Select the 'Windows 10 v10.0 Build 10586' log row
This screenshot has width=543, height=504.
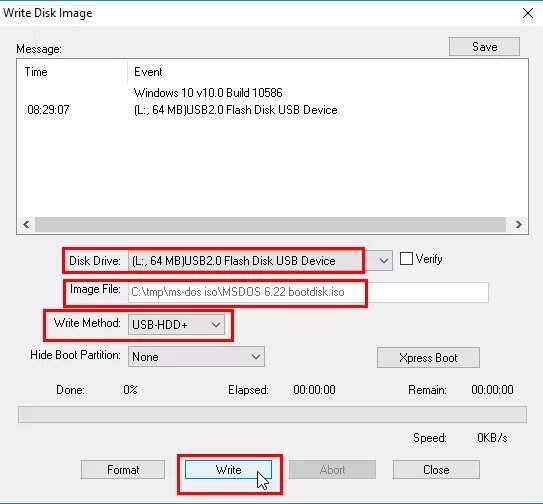click(x=208, y=93)
